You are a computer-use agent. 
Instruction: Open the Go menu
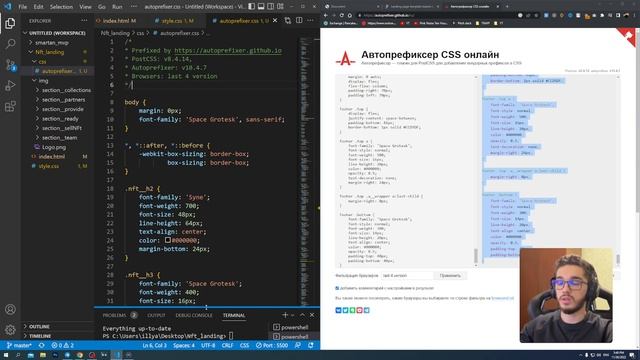[102, 7]
